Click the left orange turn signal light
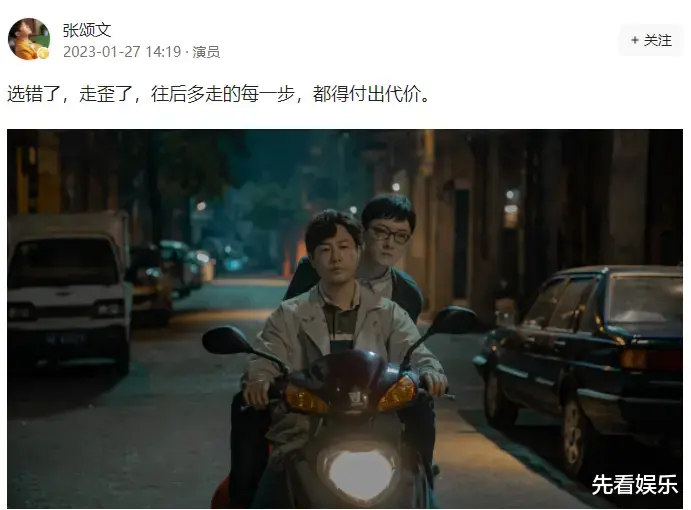Image resolution: width=691 pixels, height=510 pixels. pyautogui.click(x=305, y=399)
